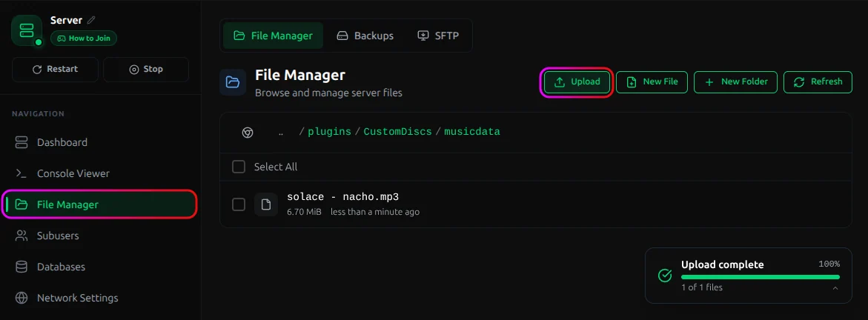The width and height of the screenshot is (868, 320).
Task: Tick checkbox for solace - nacho.mp3
Action: pyautogui.click(x=239, y=204)
